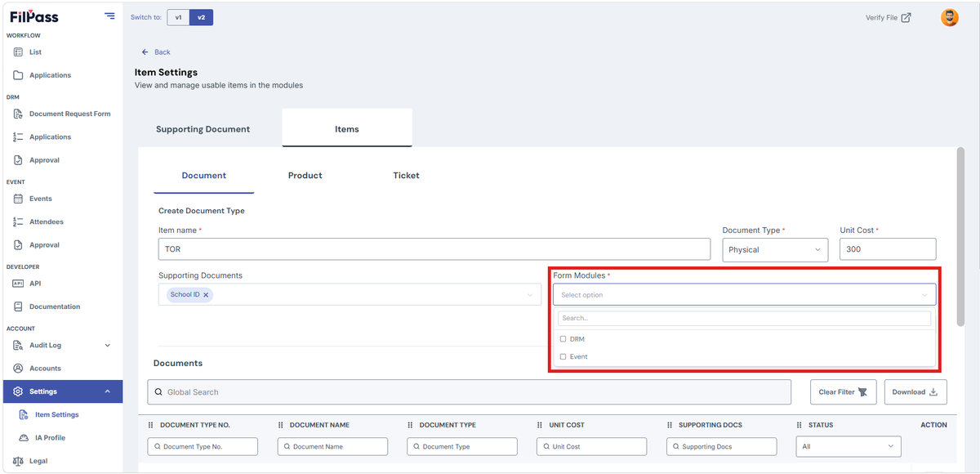Image resolution: width=980 pixels, height=474 pixels.
Task: Click the Document Type No. filter field
Action: (x=203, y=447)
